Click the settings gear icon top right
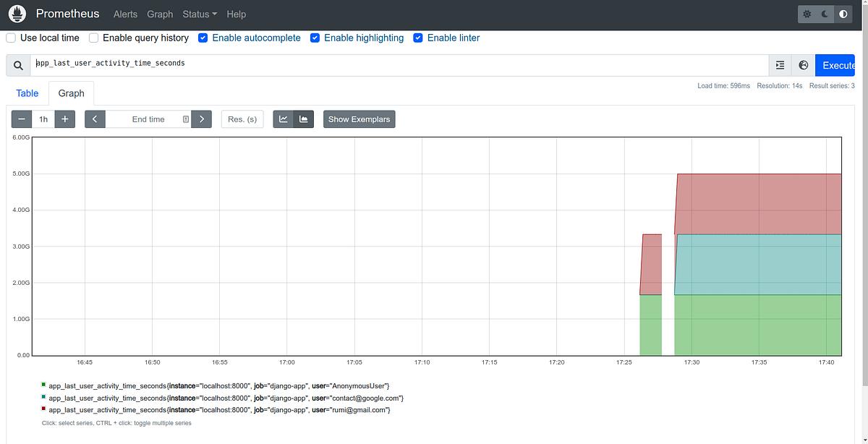This screenshot has width=868, height=444. click(807, 14)
